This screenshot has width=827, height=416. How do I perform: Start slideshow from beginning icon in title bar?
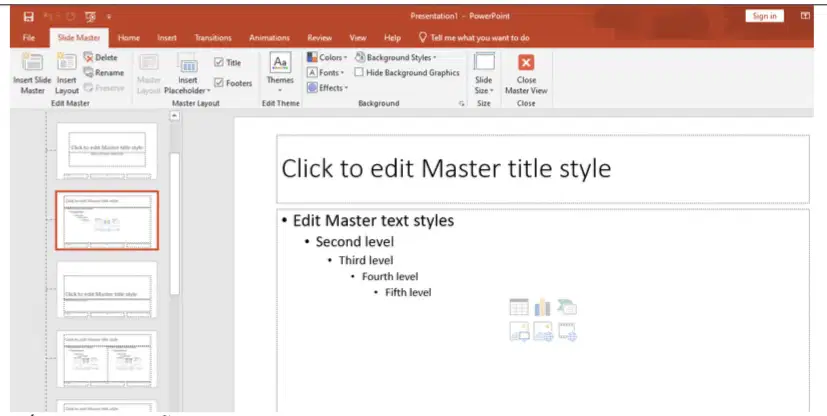click(x=90, y=17)
